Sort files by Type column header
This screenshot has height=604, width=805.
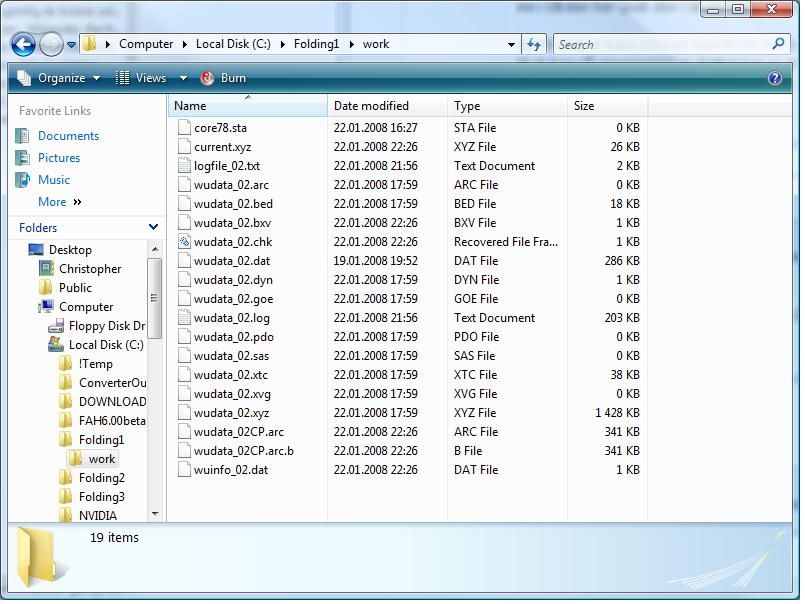pos(507,106)
